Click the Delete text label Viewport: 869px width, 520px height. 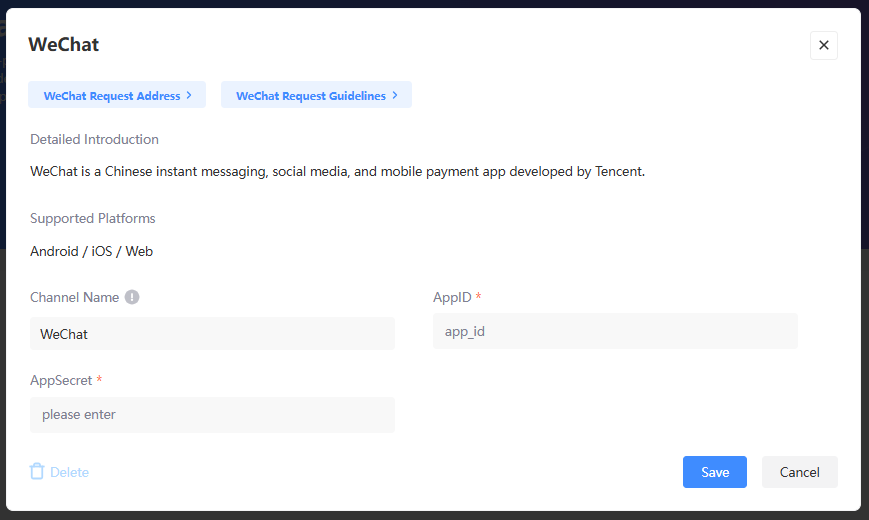click(x=69, y=472)
